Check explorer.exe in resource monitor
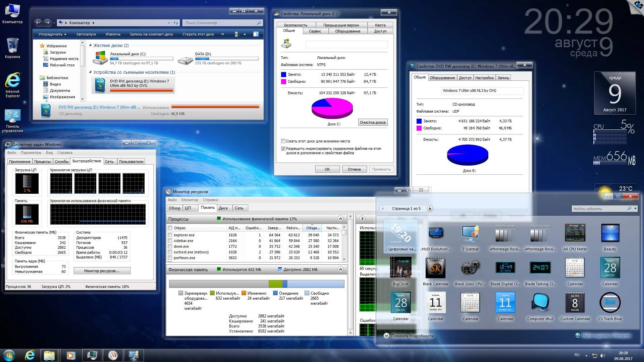This screenshot has width=644, height=362. (170, 235)
